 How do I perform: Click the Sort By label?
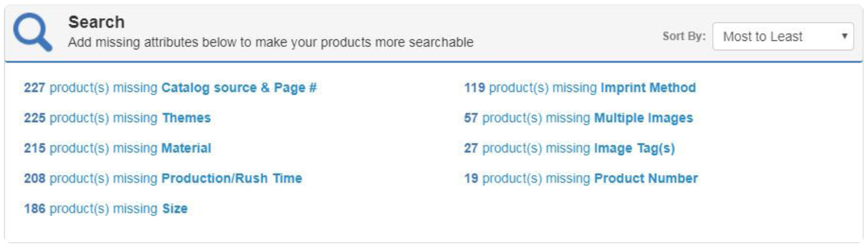684,37
